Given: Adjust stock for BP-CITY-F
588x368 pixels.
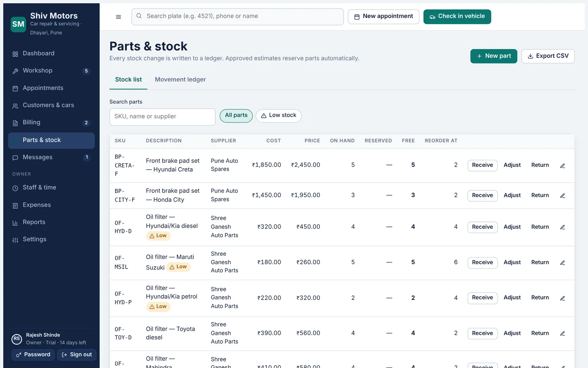Looking at the screenshot, I should (512, 195).
